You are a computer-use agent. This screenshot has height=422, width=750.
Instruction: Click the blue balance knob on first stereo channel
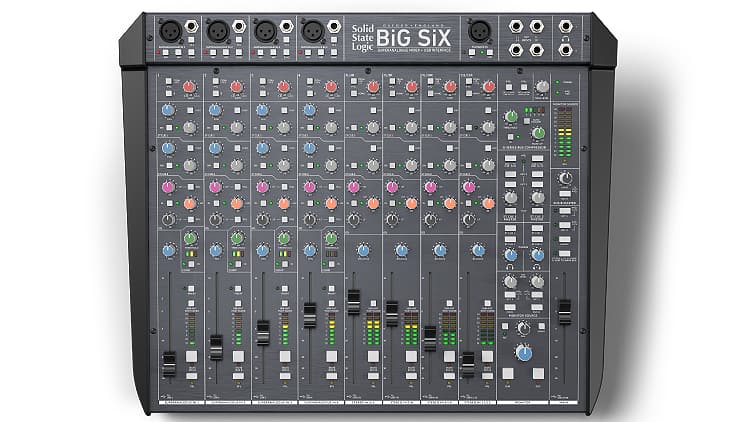pyautogui.click(x=364, y=250)
